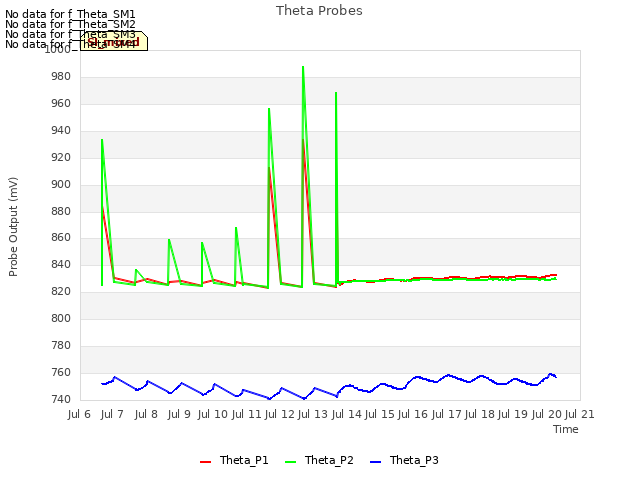Click the 'No data for f_Theta_SM1' message
The image size is (640, 480).
tap(70, 14)
